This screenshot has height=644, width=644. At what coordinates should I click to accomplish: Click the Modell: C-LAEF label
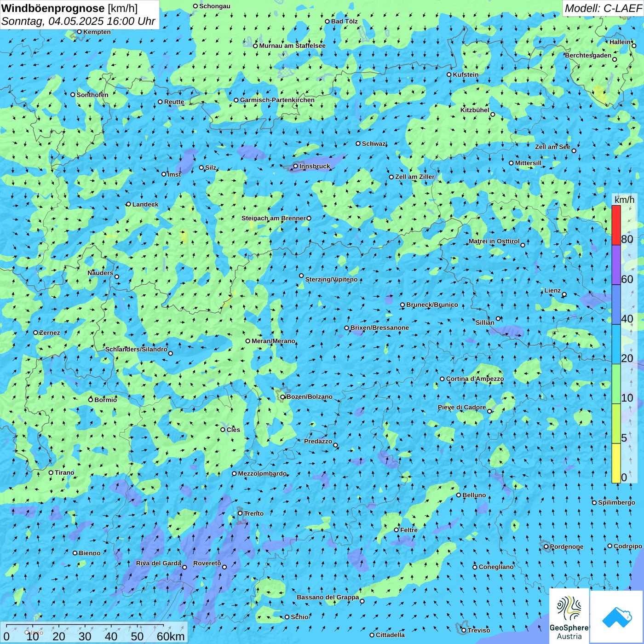point(603,8)
